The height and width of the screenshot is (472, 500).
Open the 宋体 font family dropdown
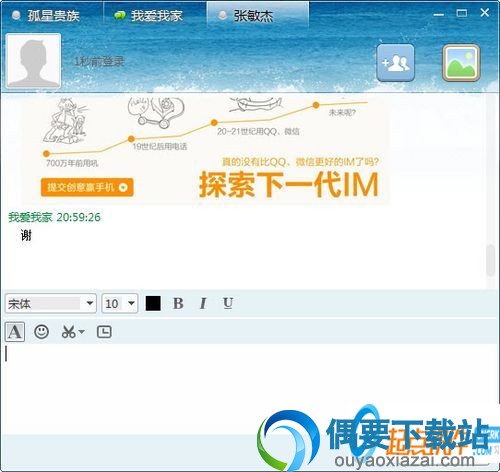[51, 303]
